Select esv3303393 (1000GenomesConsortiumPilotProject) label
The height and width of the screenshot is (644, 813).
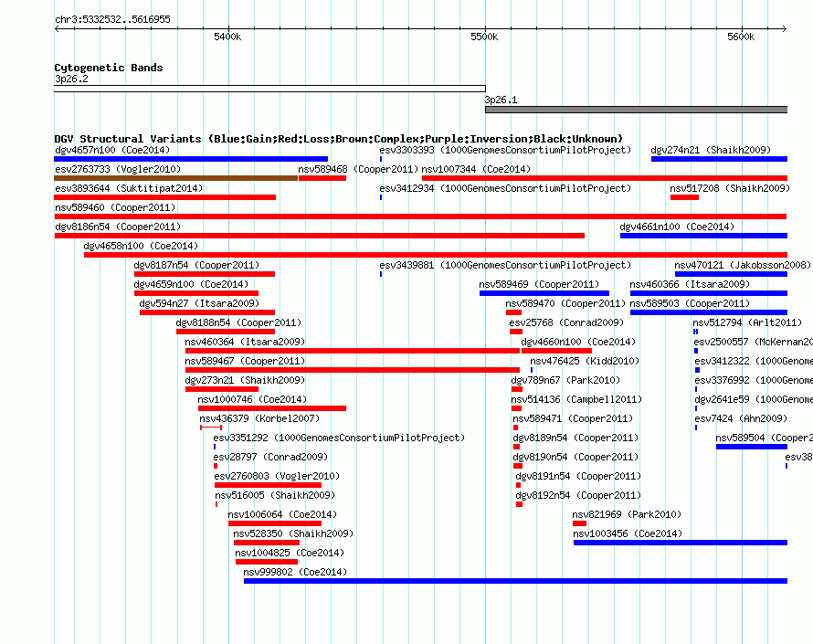pyautogui.click(x=505, y=151)
